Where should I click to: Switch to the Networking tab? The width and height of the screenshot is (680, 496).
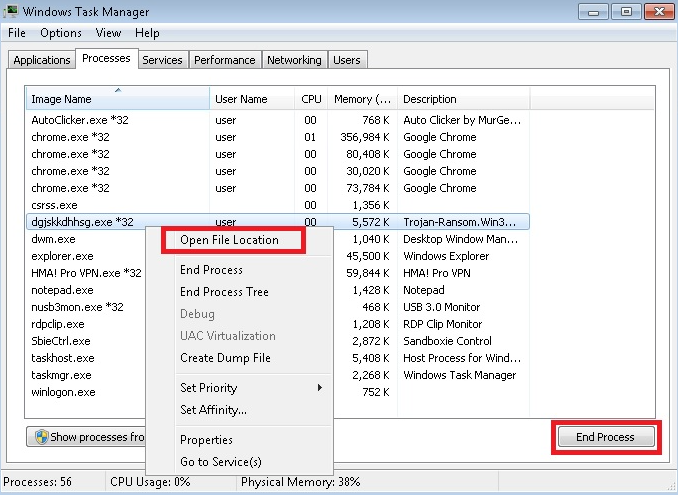tap(294, 60)
